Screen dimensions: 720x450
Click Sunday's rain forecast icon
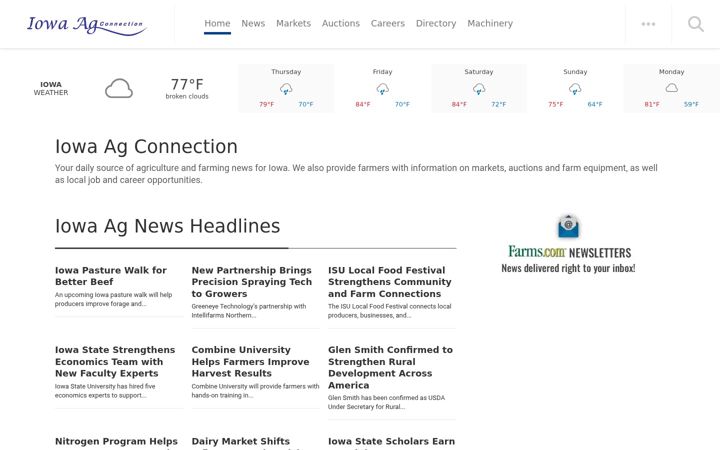click(x=575, y=89)
